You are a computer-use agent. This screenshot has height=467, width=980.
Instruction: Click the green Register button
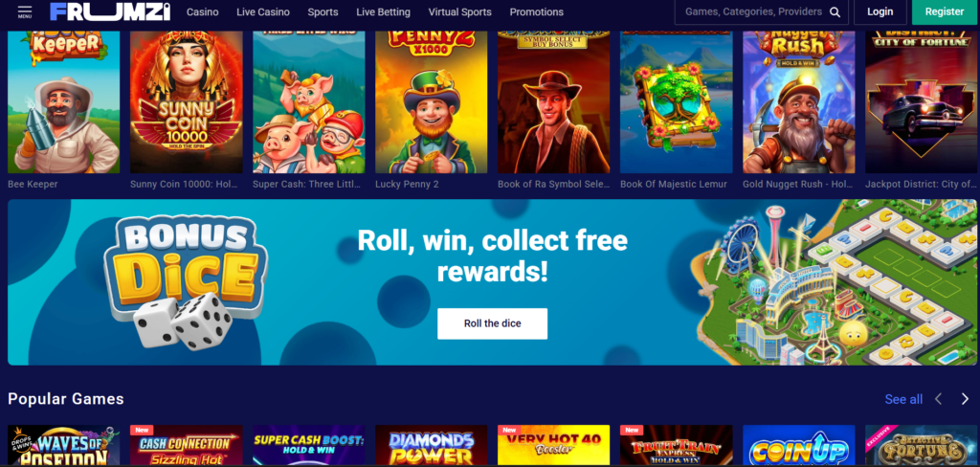pos(945,11)
